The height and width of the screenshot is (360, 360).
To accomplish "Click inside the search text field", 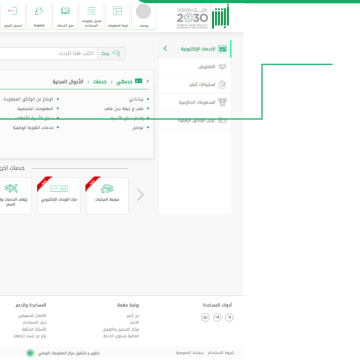I will point(48,53).
